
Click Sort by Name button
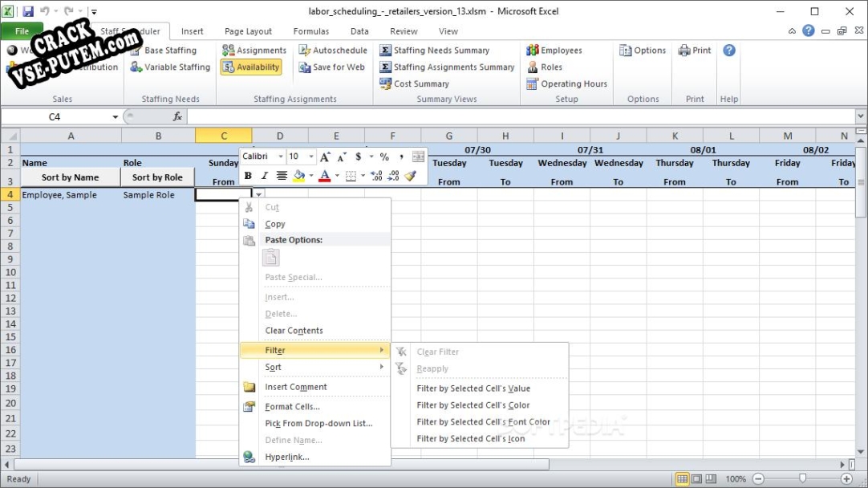pos(71,177)
